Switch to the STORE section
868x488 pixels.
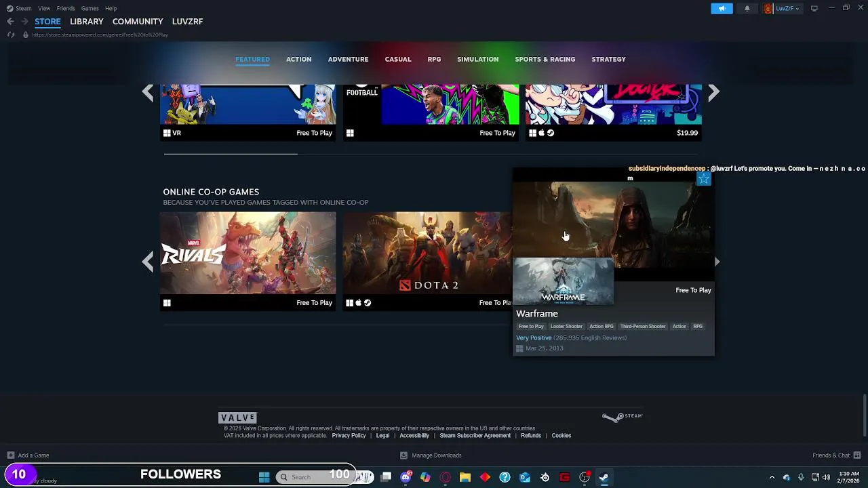pos(47,21)
